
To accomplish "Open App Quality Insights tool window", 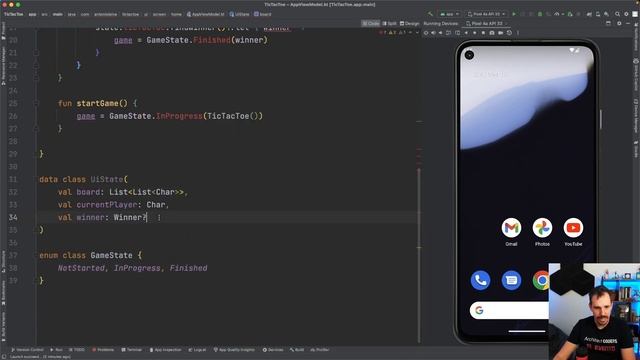I will coord(234,350).
